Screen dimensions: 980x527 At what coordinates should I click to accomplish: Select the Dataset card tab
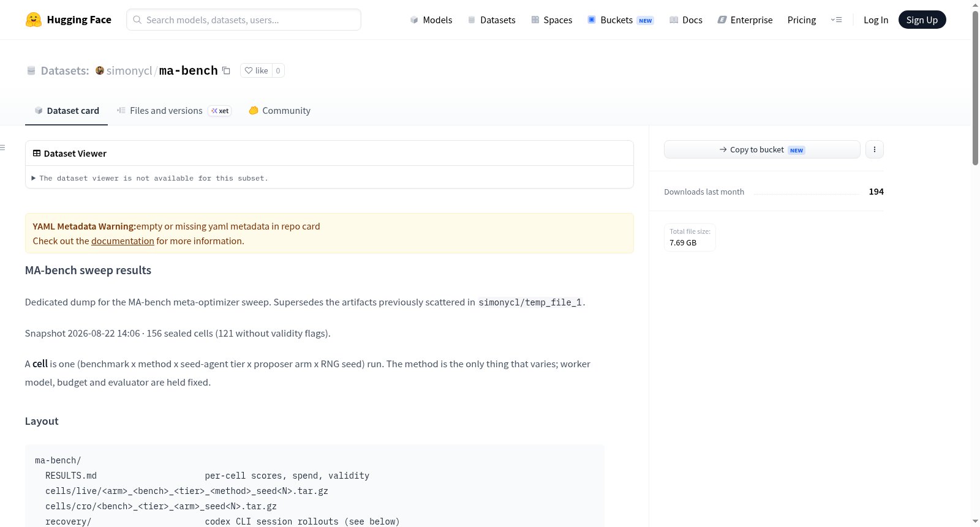coord(67,111)
